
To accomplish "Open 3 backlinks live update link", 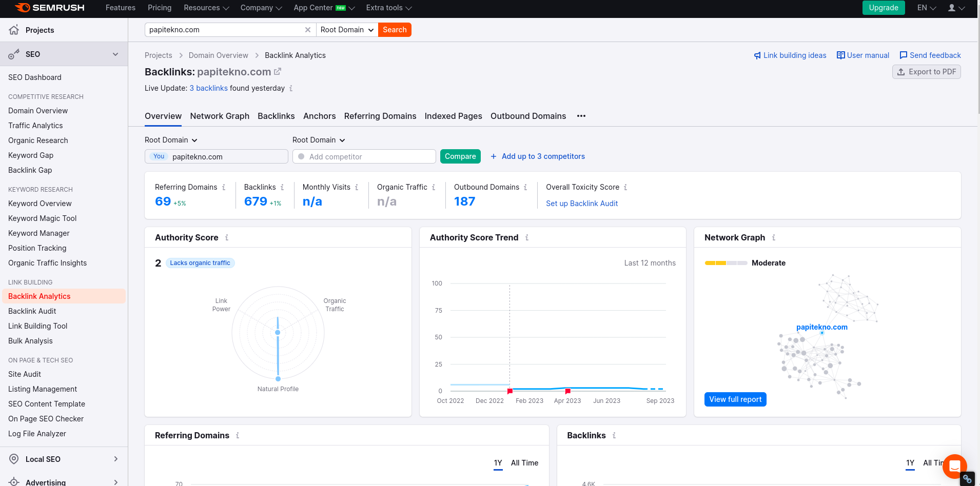I will coord(208,88).
